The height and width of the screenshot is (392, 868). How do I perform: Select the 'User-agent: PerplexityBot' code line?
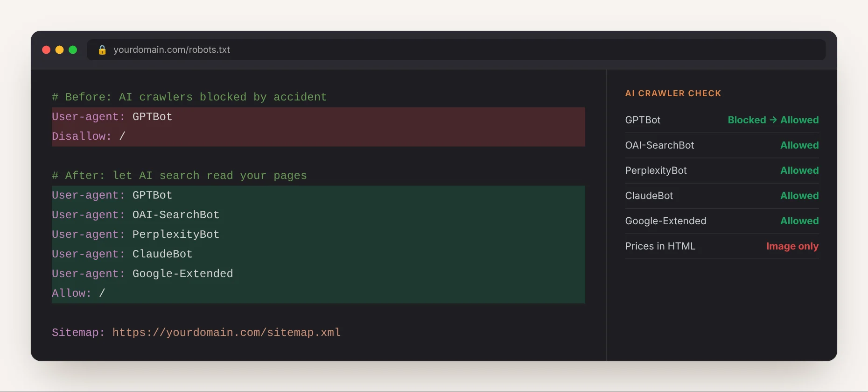click(x=135, y=235)
